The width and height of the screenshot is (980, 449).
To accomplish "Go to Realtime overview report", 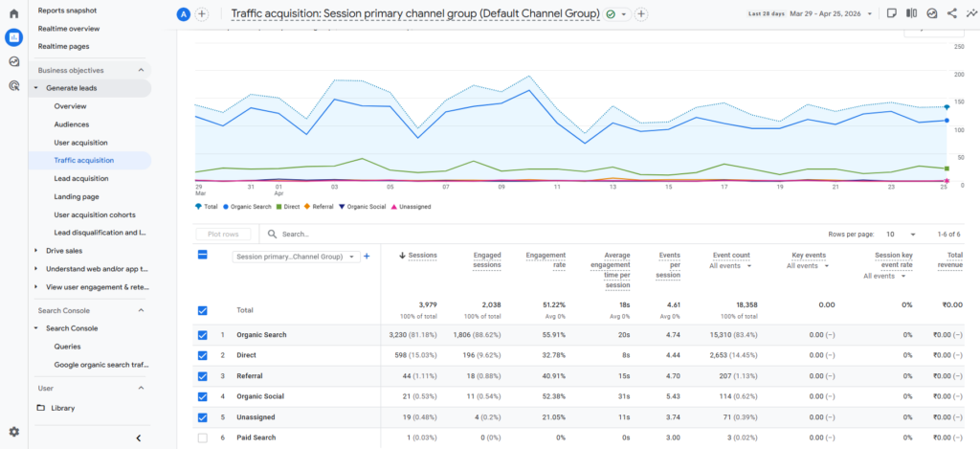I will point(69,29).
